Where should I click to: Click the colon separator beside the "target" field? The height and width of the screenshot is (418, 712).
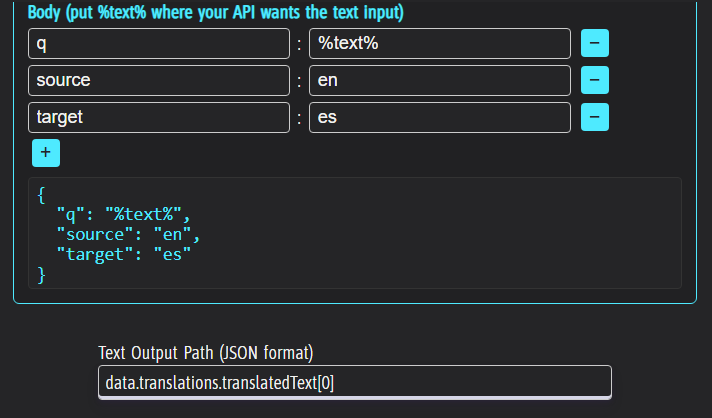coord(299,118)
